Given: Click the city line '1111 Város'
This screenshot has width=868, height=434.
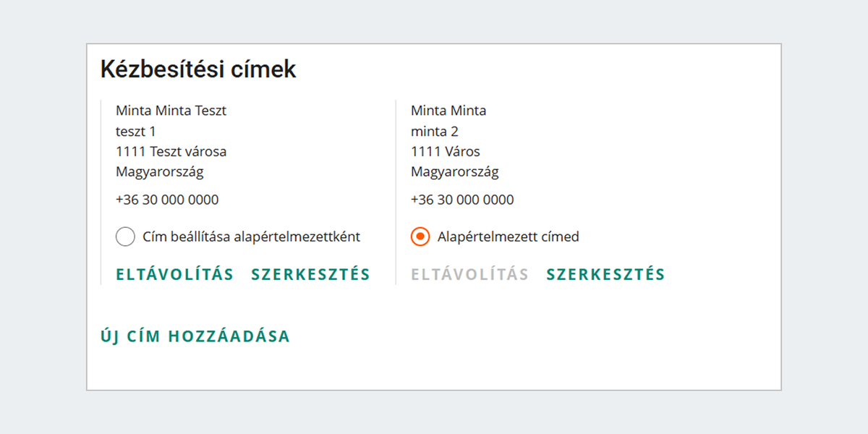Looking at the screenshot, I should point(445,151).
